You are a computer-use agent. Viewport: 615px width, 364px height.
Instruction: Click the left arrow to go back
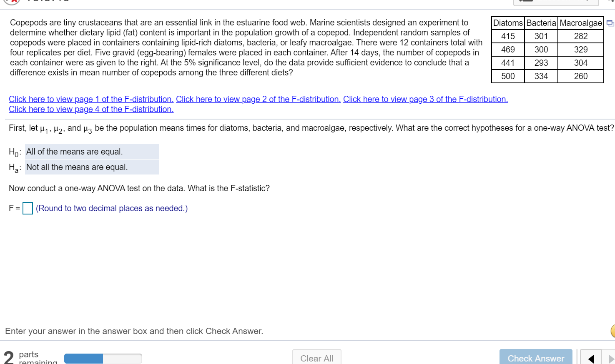(590, 358)
